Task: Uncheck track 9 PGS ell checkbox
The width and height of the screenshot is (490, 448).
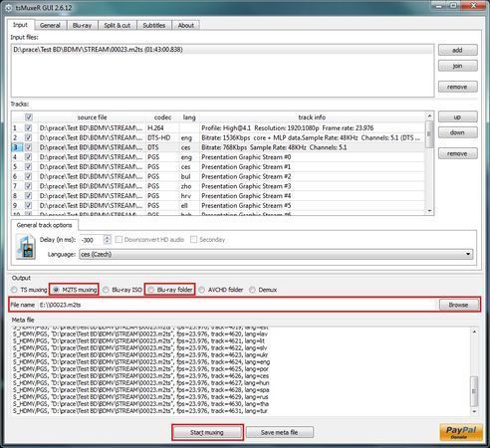Action: (x=29, y=205)
